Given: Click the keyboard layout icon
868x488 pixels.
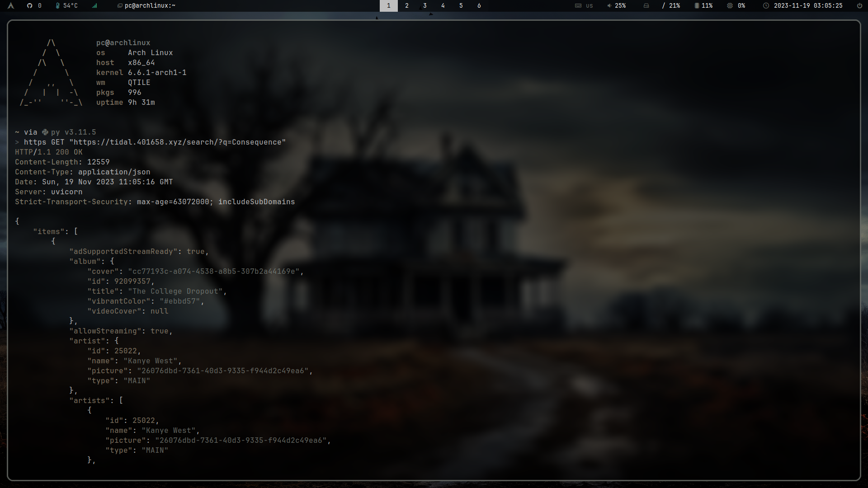Looking at the screenshot, I should pos(578,6).
